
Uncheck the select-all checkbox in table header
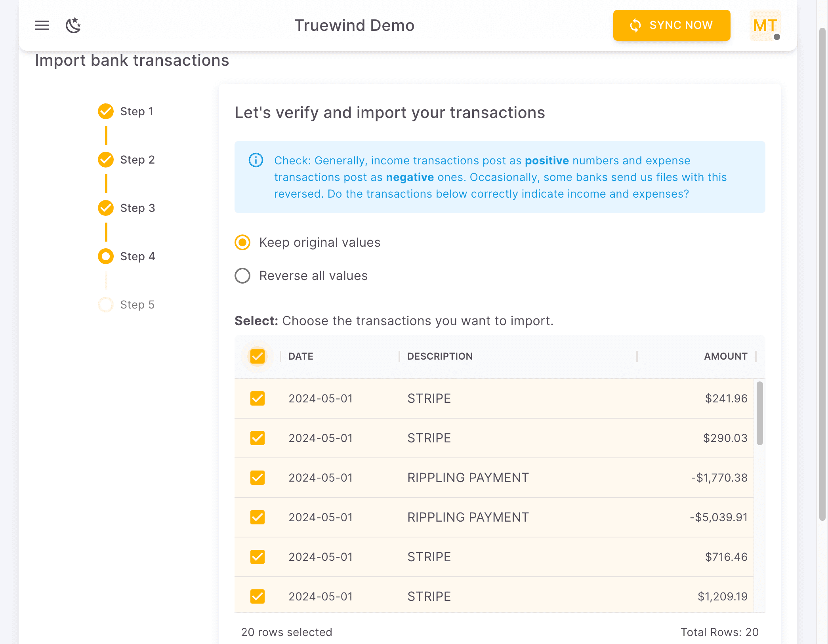coord(257,356)
